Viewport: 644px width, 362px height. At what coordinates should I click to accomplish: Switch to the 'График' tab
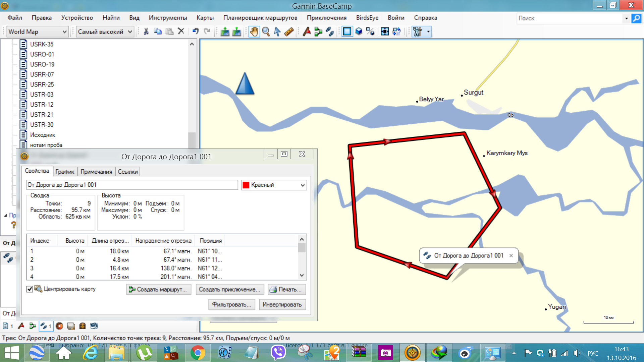[65, 172]
